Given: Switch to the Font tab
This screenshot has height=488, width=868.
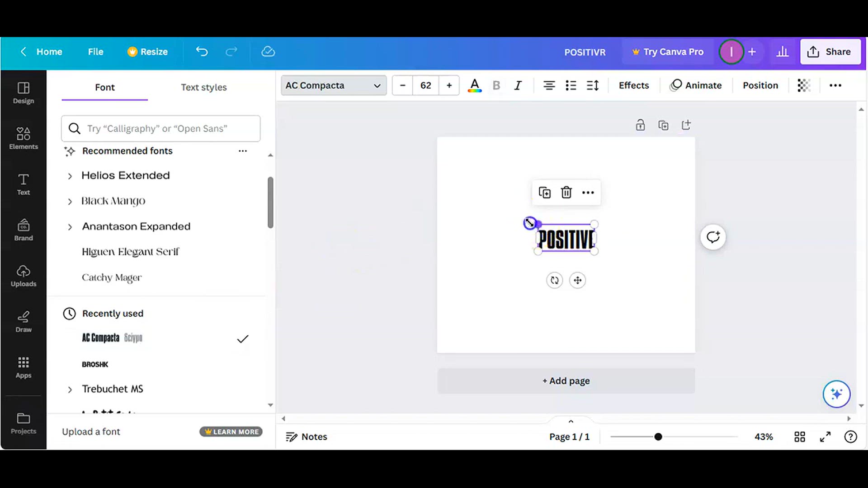Looking at the screenshot, I should coord(105,87).
